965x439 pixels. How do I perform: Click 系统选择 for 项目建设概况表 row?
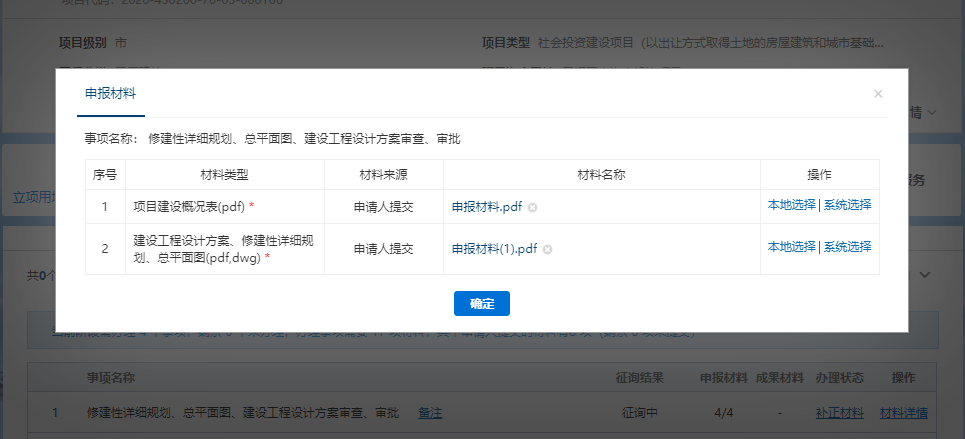click(x=848, y=205)
